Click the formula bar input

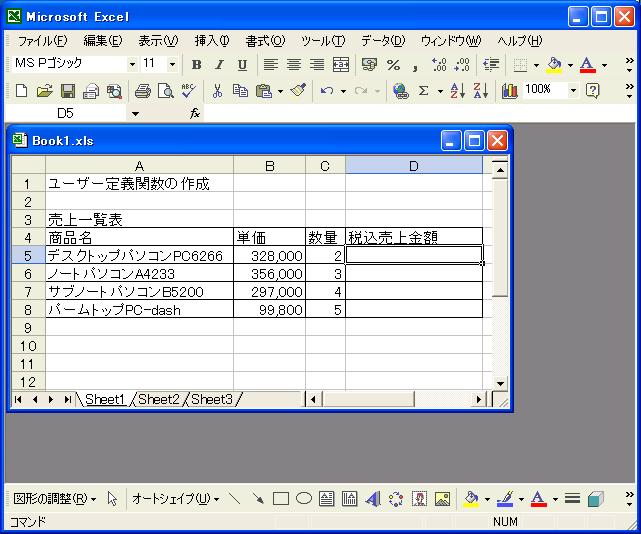[x=419, y=114]
